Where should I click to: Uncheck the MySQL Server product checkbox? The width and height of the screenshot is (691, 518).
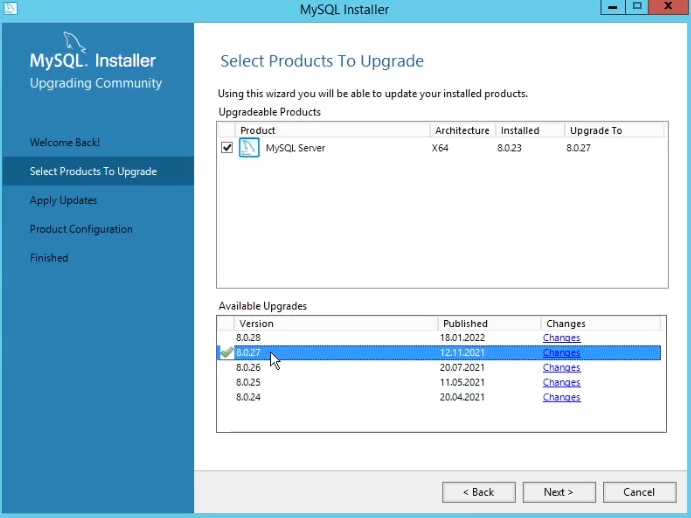[x=227, y=147]
